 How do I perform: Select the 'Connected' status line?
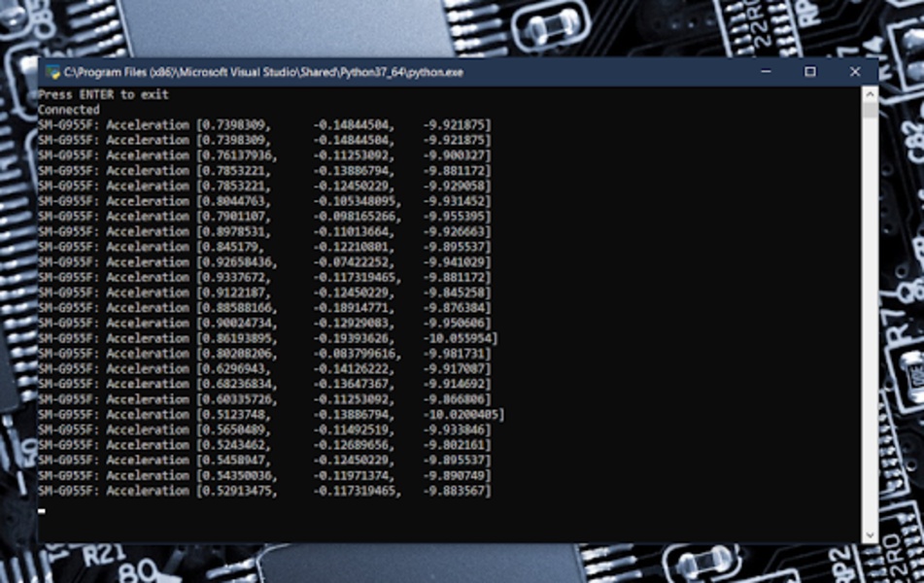coord(69,110)
